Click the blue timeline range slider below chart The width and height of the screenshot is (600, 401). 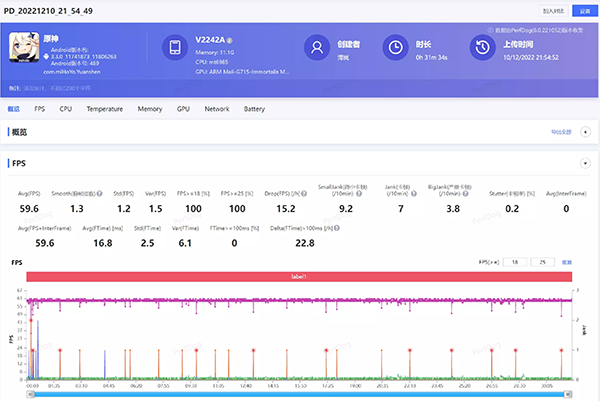pyautogui.click(x=300, y=394)
